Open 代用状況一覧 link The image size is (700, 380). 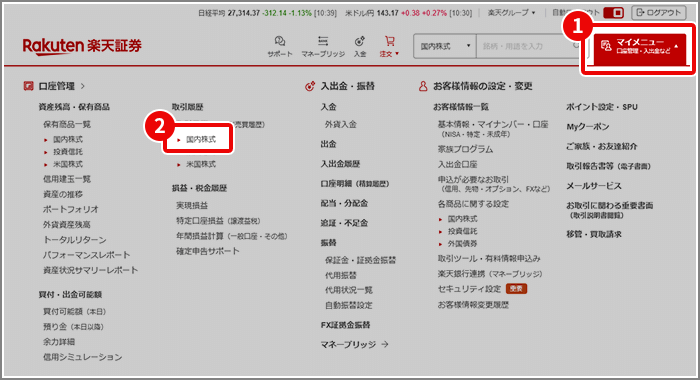pos(349,290)
